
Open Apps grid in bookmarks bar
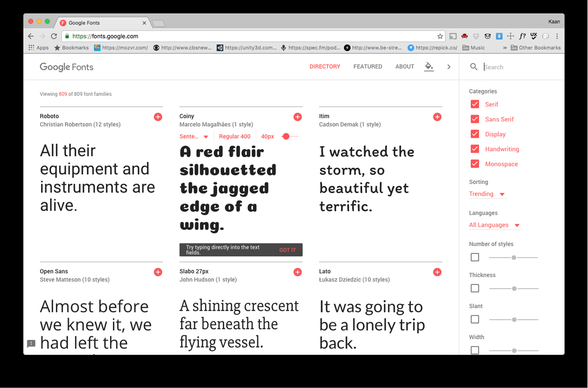[x=39, y=48]
